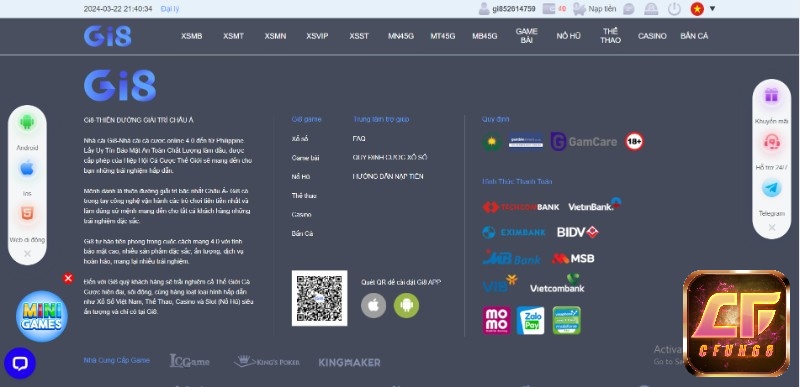
Task: Click the power logout icon in header
Action: (674, 9)
